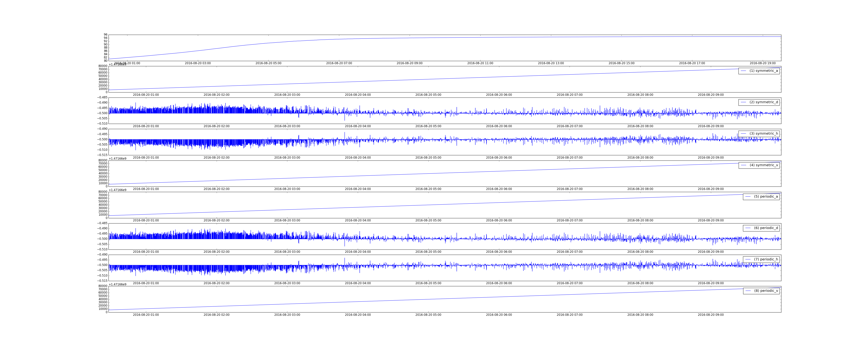
Task: Click the (2) symmetric_d legend label
Action: pyautogui.click(x=763, y=102)
